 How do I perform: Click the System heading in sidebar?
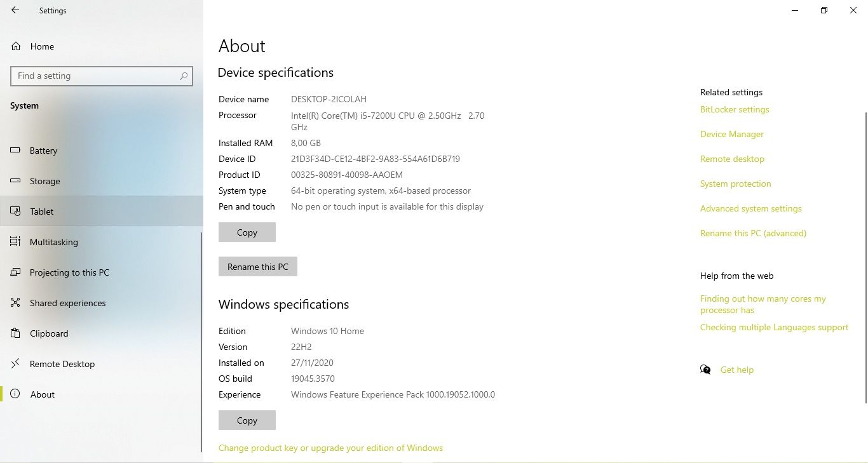click(x=24, y=105)
